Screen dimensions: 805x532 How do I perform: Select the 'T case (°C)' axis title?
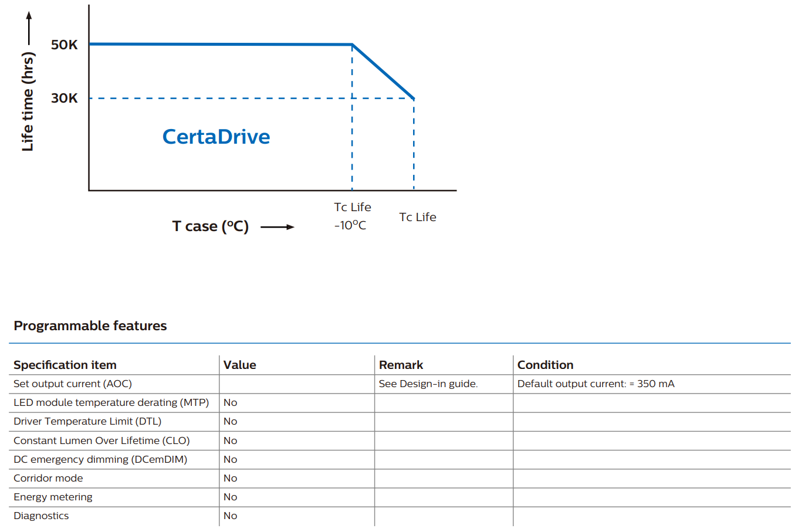click(211, 226)
